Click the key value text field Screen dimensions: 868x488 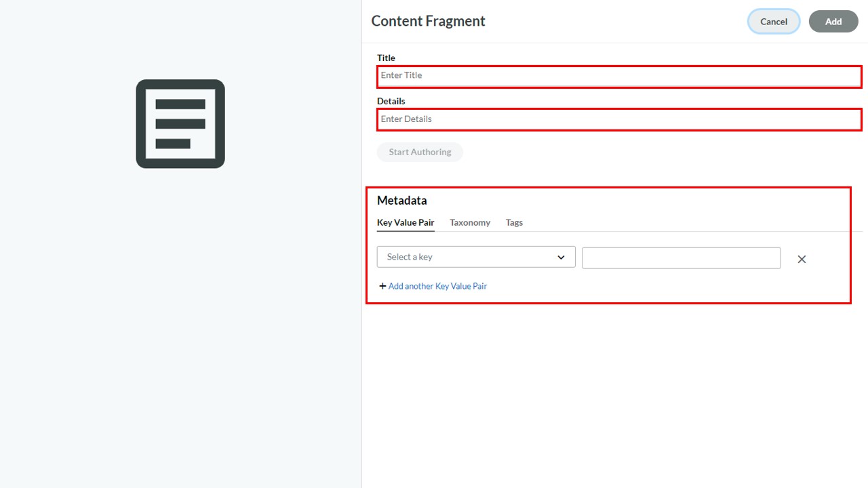click(x=681, y=258)
